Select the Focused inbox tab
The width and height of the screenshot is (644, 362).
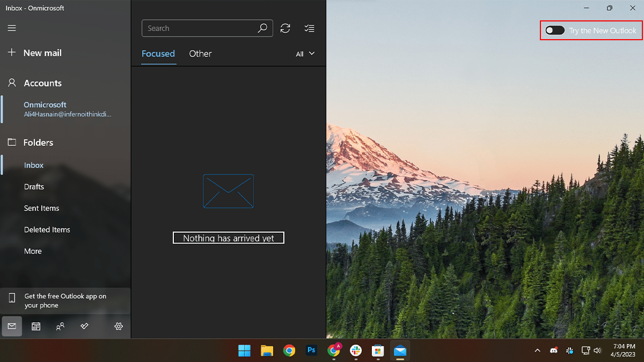(x=158, y=54)
